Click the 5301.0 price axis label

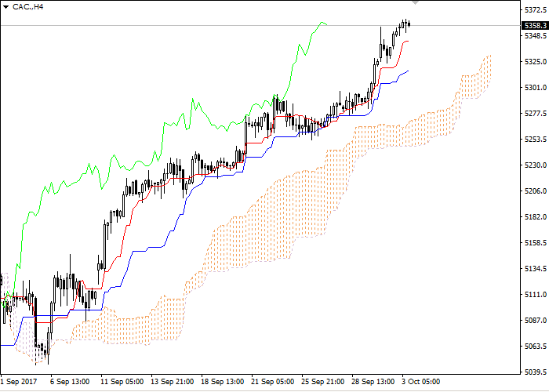click(x=536, y=88)
